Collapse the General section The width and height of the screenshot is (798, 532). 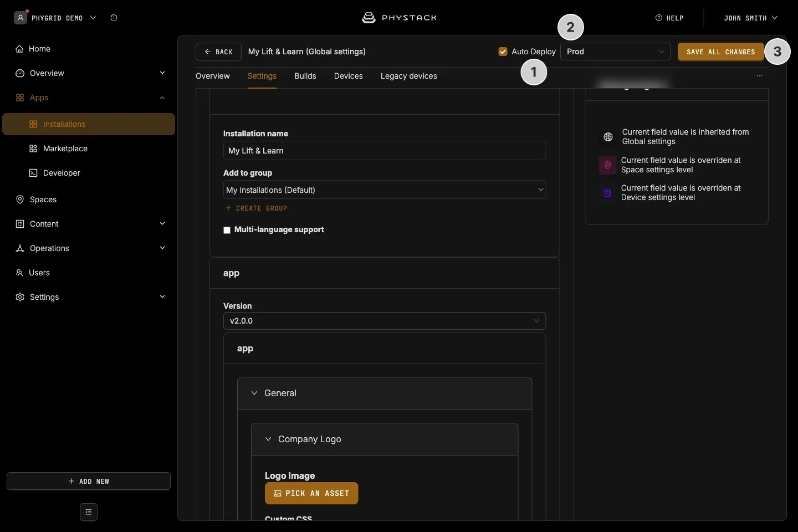[x=254, y=393]
